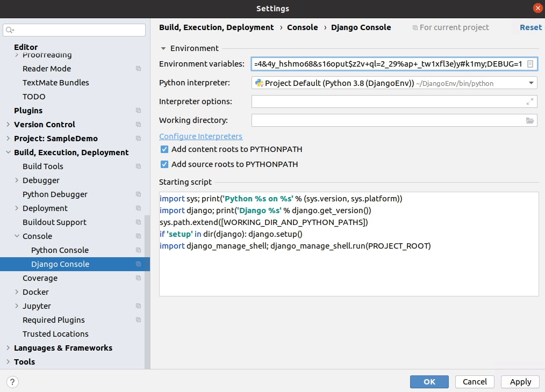Open the Python interpreter dropdown

click(x=531, y=83)
